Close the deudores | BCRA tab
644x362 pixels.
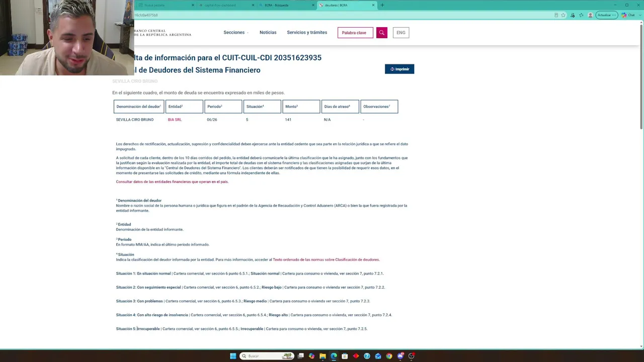tap(373, 5)
